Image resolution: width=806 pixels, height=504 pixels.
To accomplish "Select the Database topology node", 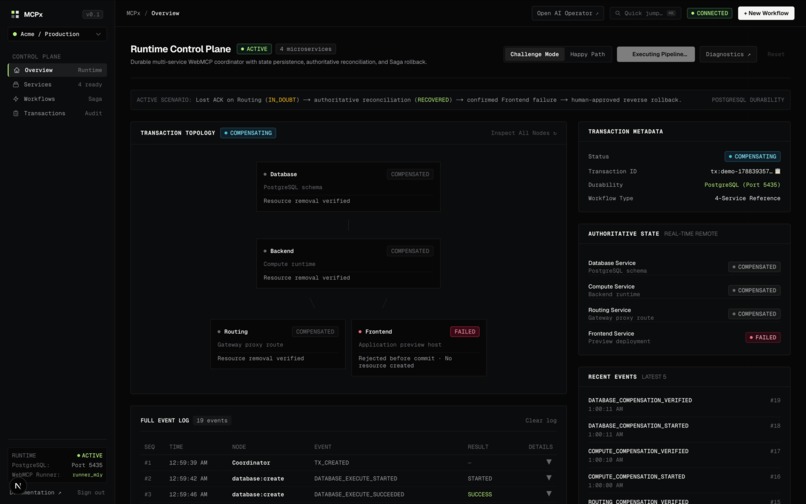I will 348,187.
